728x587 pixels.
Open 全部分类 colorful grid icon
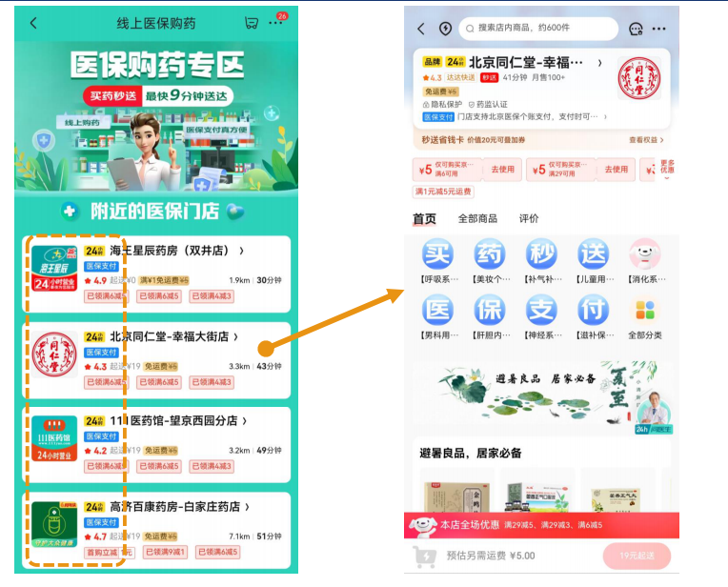coord(645,310)
